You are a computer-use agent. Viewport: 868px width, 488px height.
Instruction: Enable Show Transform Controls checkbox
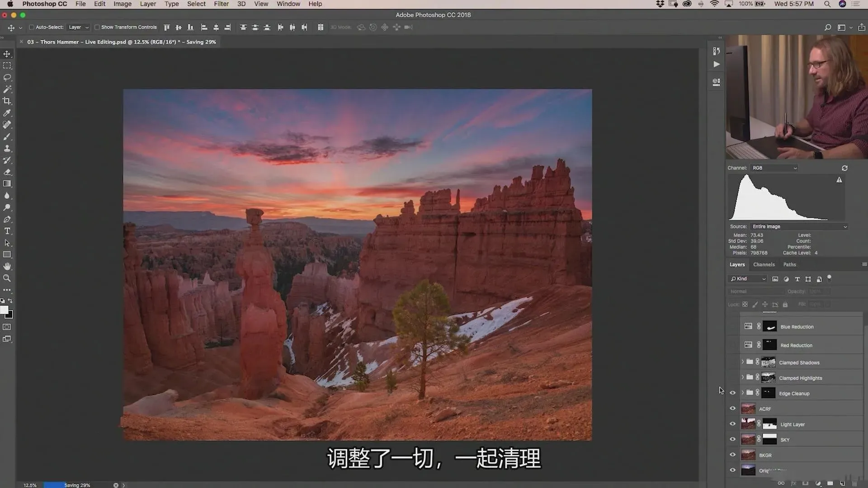97,27
